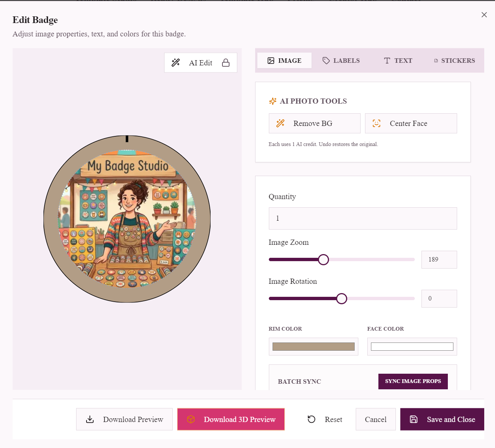The height and width of the screenshot is (448, 495).
Task: Focus the Image Rotation value box showing 0
Action: coord(439,299)
